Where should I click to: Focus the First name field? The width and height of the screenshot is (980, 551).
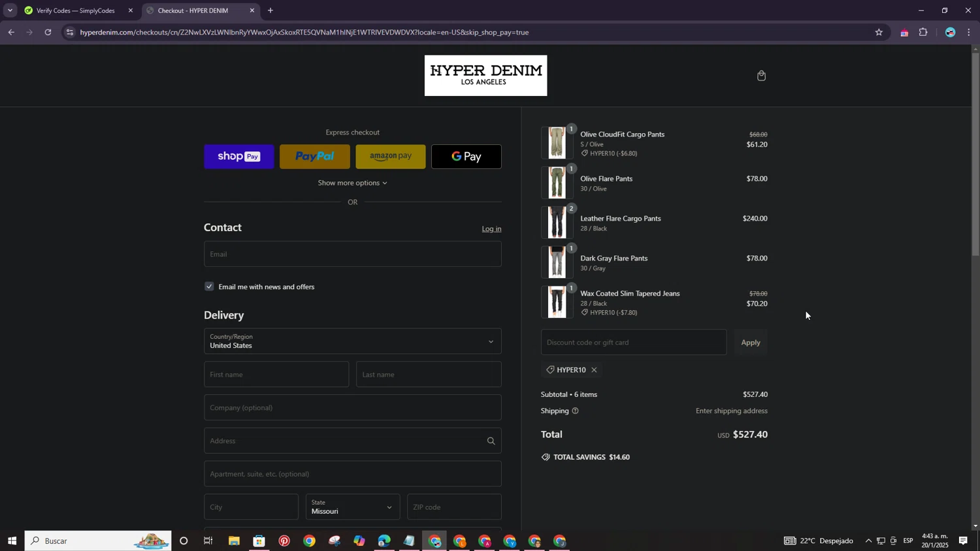click(x=276, y=375)
